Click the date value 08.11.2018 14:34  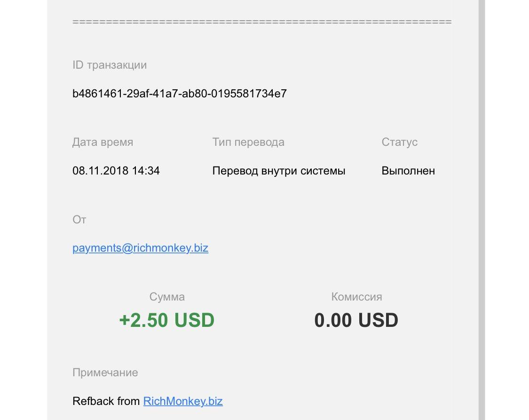tap(116, 171)
